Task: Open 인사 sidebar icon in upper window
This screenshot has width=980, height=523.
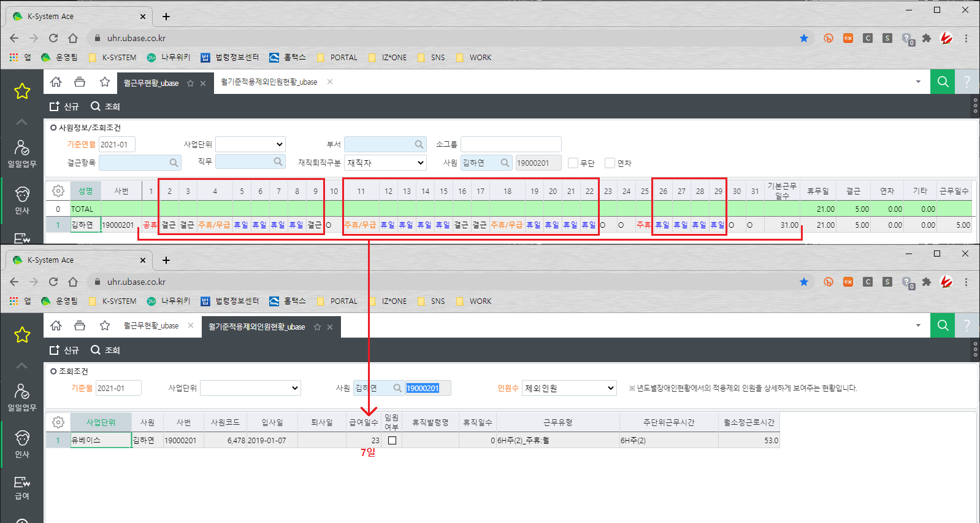Action: tap(22, 200)
